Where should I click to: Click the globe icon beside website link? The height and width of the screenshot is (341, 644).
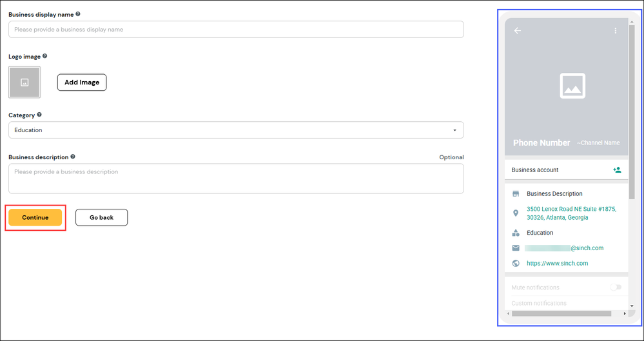pyautogui.click(x=516, y=264)
